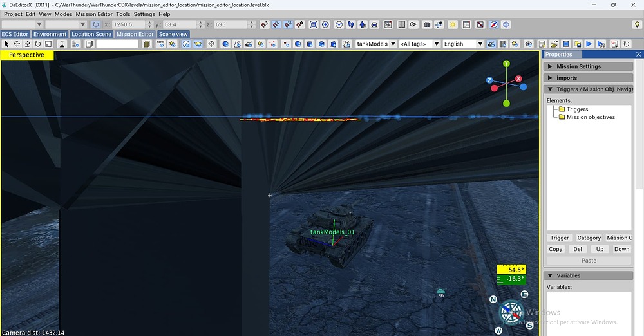The height and width of the screenshot is (336, 644).
Task: Toggle the third highlighted magnet snap
Action: pyautogui.click(x=288, y=24)
